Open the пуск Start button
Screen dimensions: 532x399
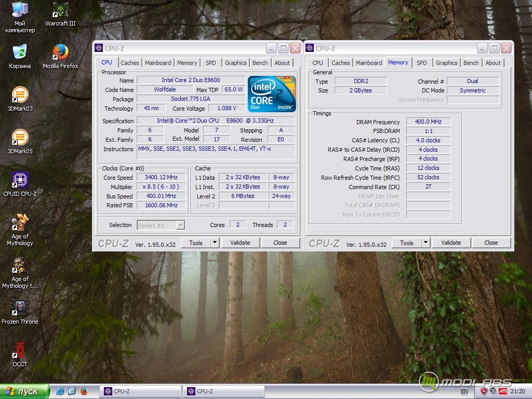24,391
